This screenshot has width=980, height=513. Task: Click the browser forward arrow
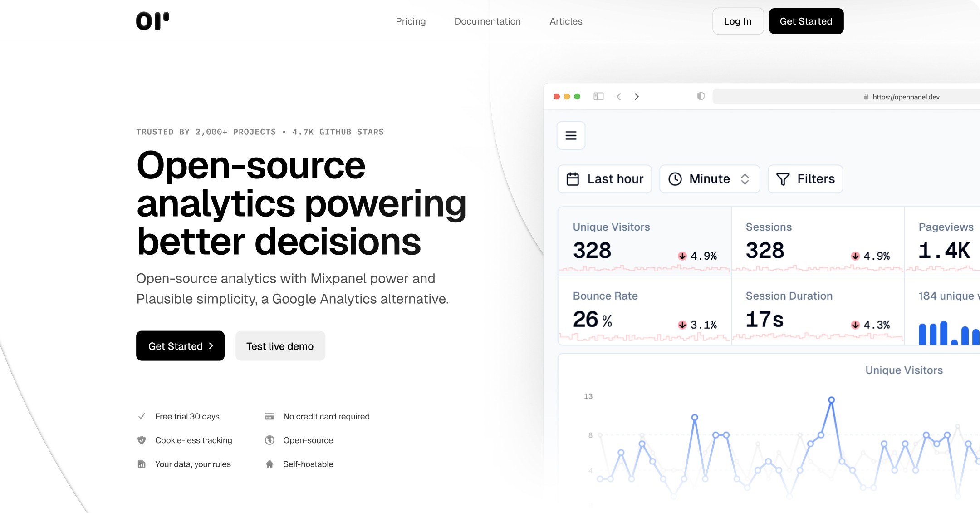coord(637,96)
